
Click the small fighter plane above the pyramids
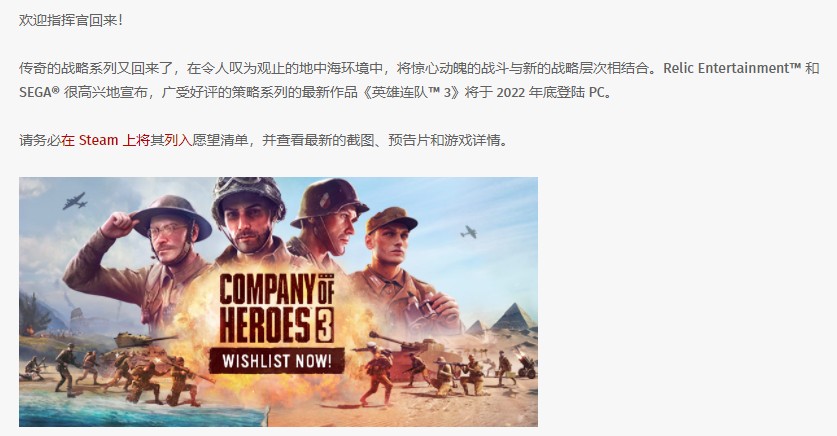point(468,232)
